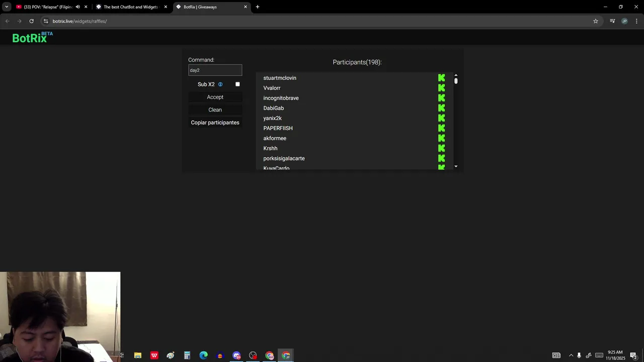Viewport: 644px width, 362px height.
Task: Open WPS Office from the taskbar
Action: tap(154, 355)
